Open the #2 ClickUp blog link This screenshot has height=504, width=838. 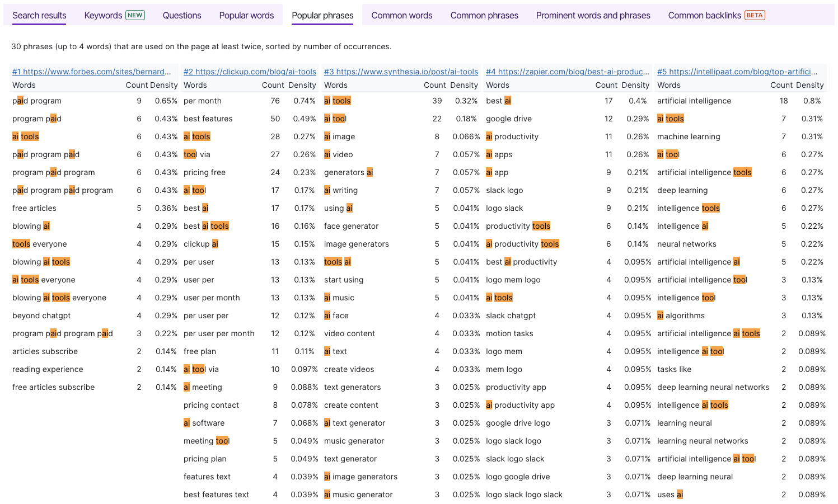coord(250,72)
